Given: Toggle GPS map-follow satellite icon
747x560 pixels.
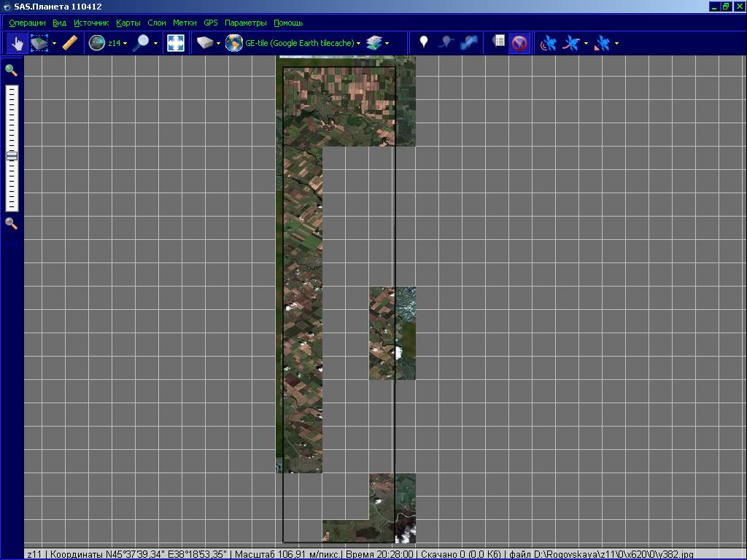Looking at the screenshot, I should click(603, 44).
